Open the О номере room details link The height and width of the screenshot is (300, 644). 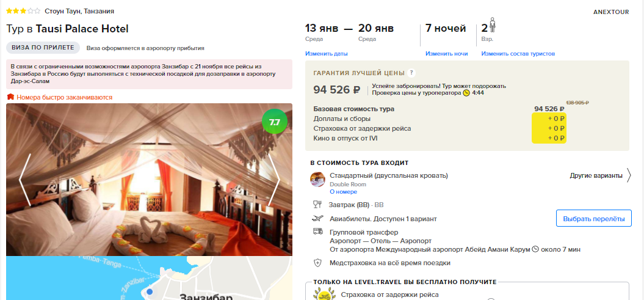(x=343, y=192)
